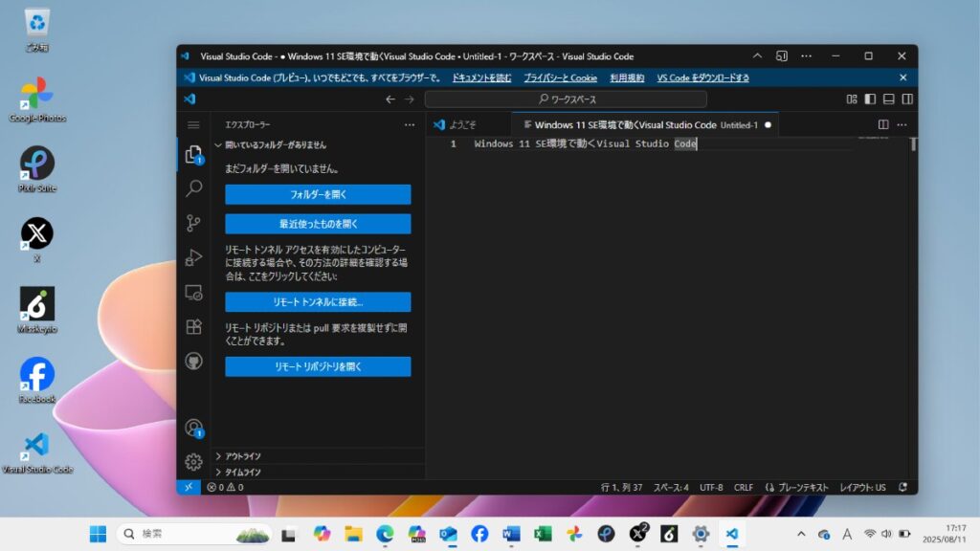The width and height of the screenshot is (980, 551).
Task: Open the Windows Start menu
Action: [99, 534]
